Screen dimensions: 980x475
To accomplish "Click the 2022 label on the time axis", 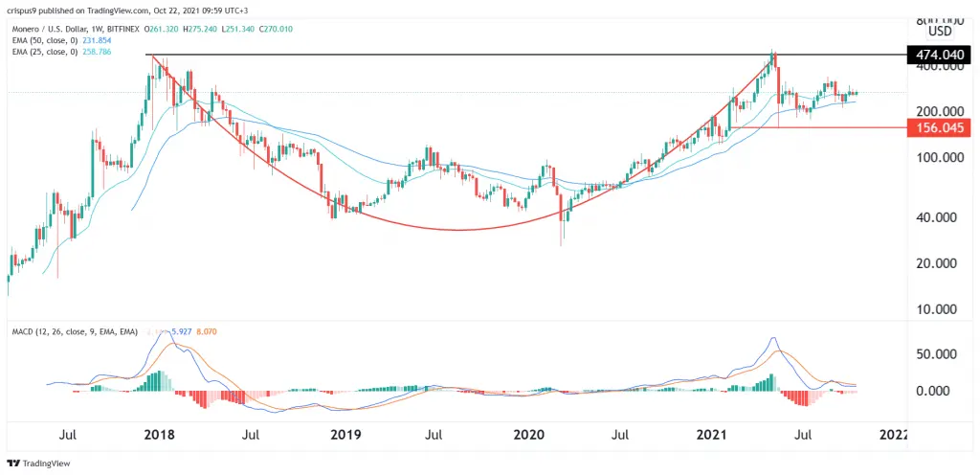I will (894, 433).
